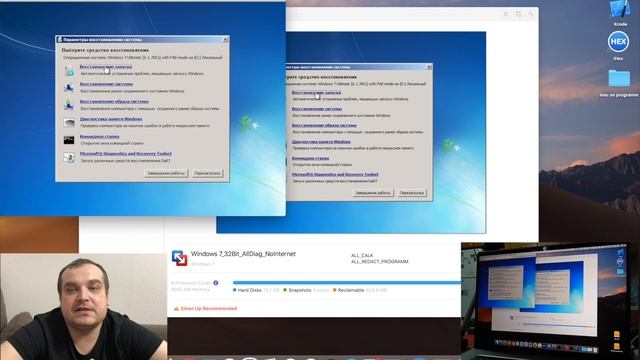Click the Clean Up Recommended link
This screenshot has width=640, height=360.
click(209, 309)
